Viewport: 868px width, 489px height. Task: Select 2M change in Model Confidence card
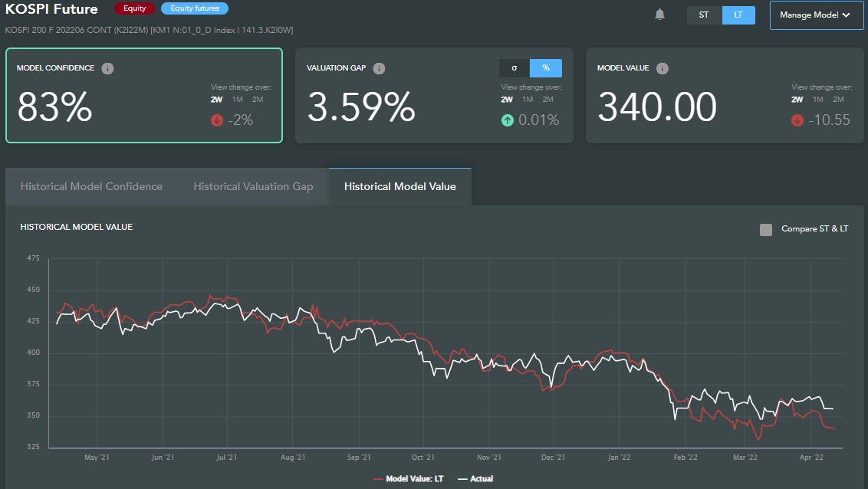[x=258, y=100]
